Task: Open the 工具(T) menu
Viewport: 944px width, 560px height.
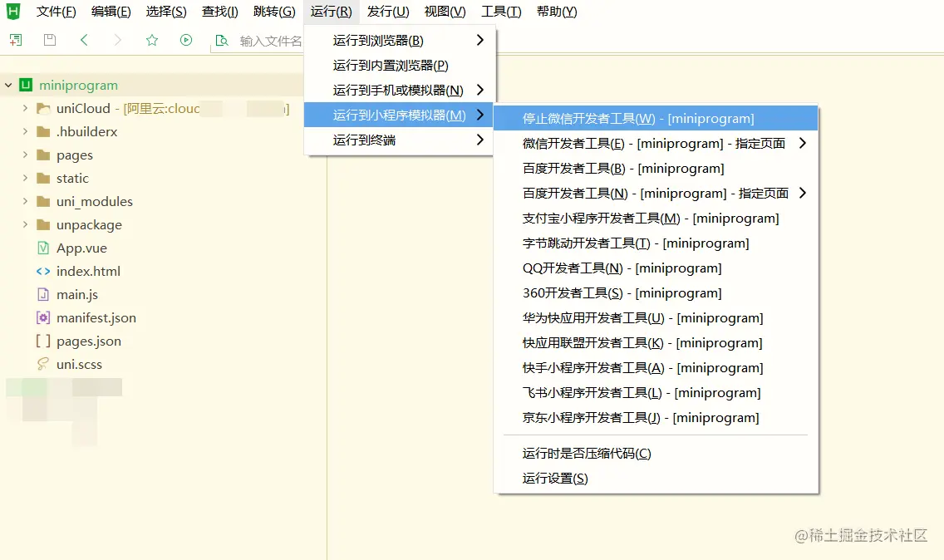Action: point(501,12)
